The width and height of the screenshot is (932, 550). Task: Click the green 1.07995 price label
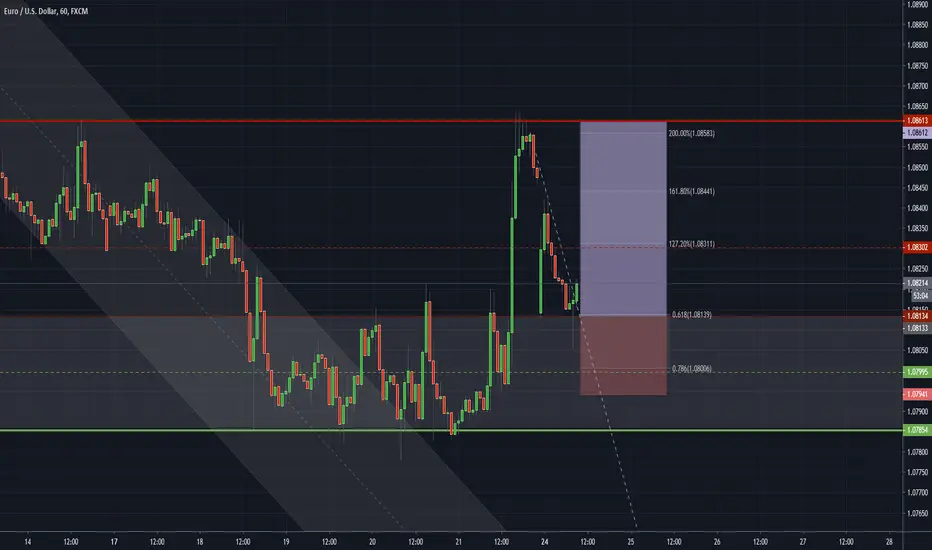point(917,372)
